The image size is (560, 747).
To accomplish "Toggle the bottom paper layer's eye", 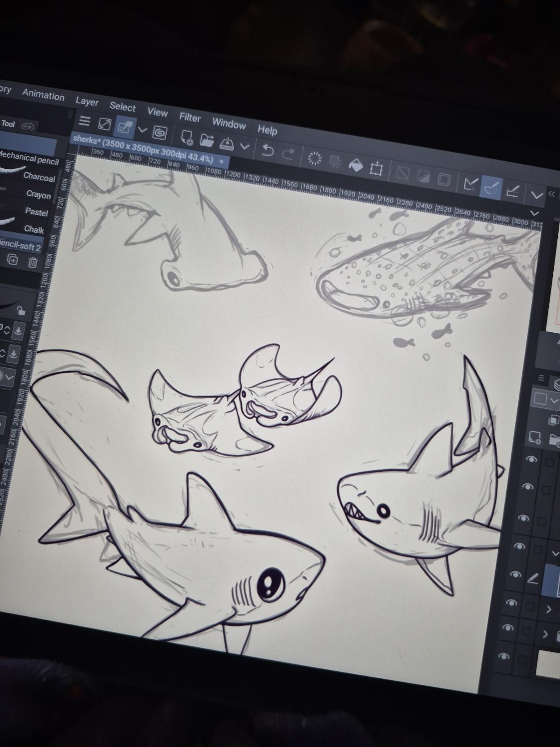I will 504,656.
